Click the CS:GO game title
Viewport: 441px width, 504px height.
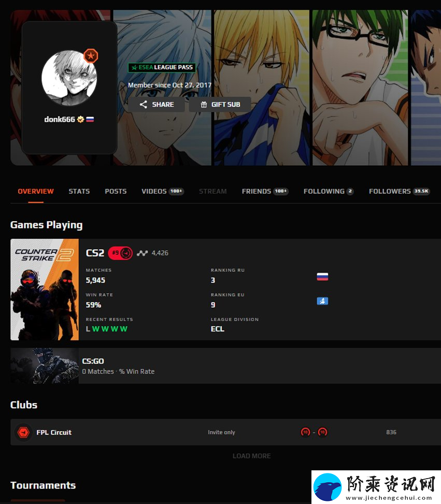click(93, 361)
